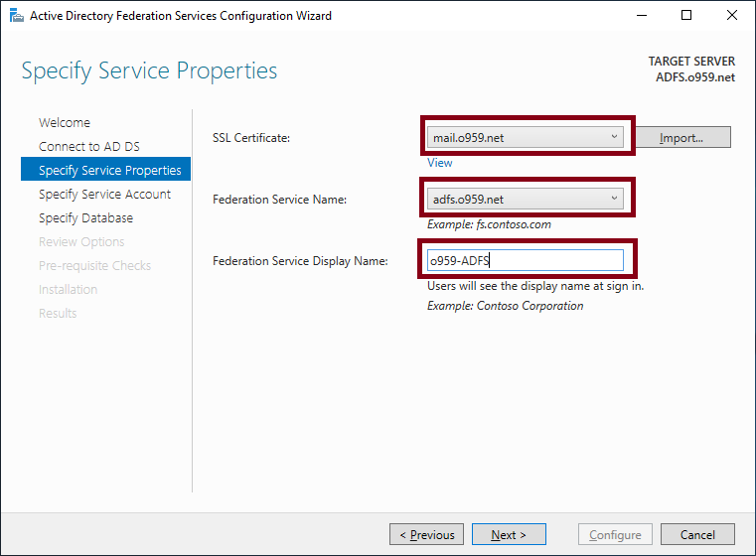The height and width of the screenshot is (556, 756).
Task: Select the Installation step
Action: 68,290
